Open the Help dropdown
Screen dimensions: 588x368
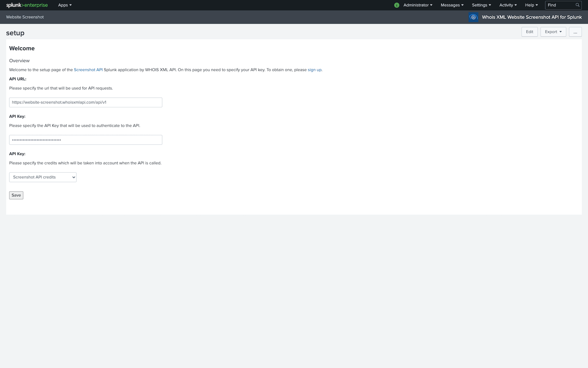(531, 5)
